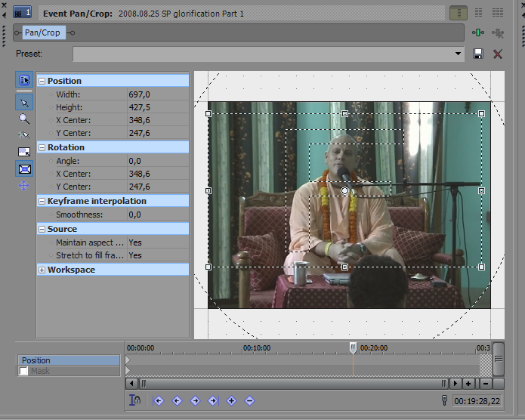Select the Position keyframe track

69,360
